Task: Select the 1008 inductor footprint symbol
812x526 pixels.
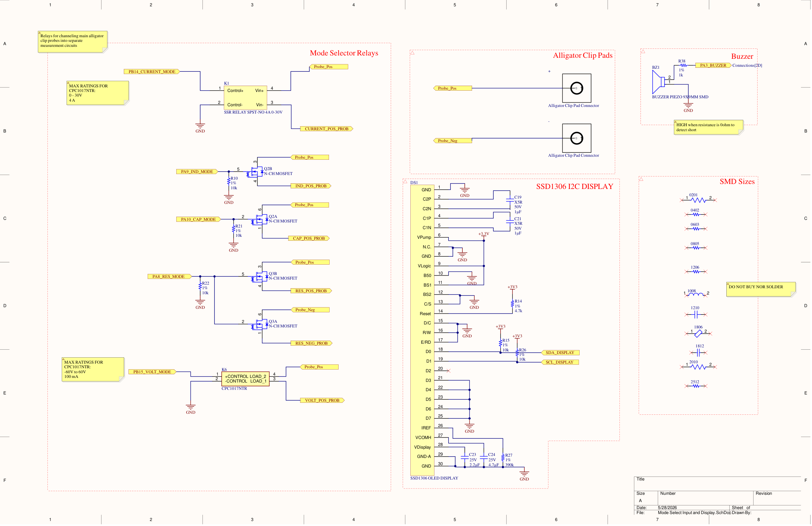Action: pyautogui.click(x=696, y=294)
